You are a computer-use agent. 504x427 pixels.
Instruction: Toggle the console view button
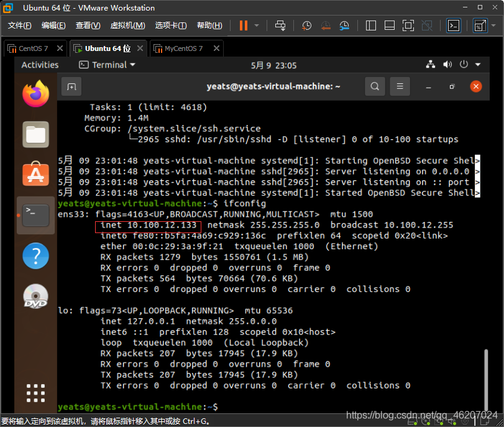(x=454, y=25)
